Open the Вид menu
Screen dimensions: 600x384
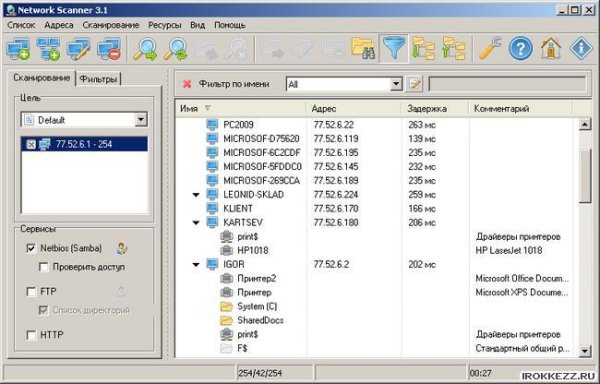(197, 25)
